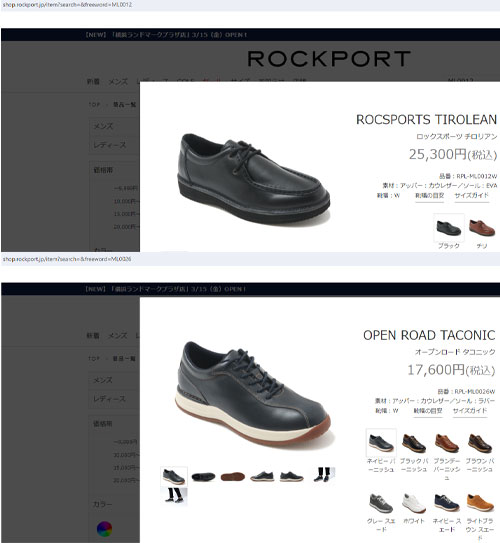Screen dimensions: 500x543
Task: Choose ネイビー スエード color of the Taconic
Action: tap(447, 503)
